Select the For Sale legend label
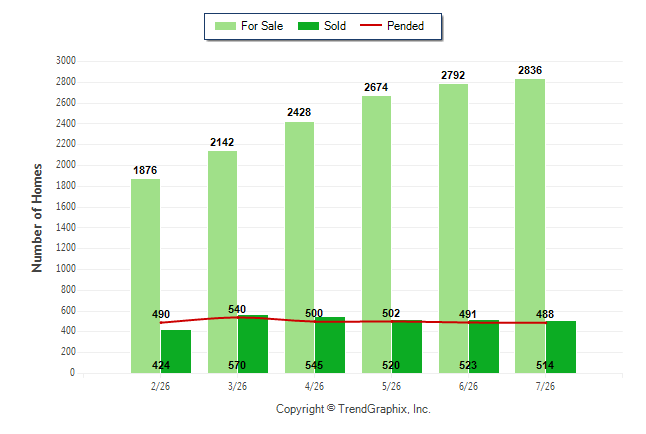The image size is (646, 434). point(262,26)
